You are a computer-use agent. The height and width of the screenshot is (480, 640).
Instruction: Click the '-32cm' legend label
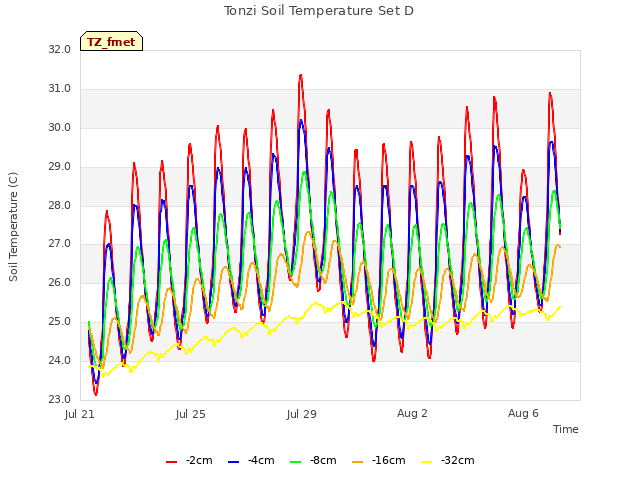click(458, 461)
